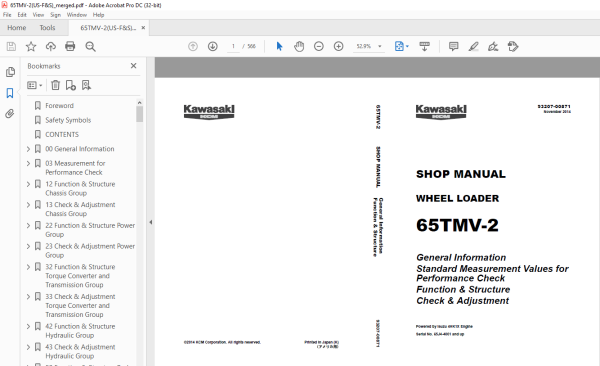600x366 pixels.
Task: Open the Find text magnifier
Action: point(90,46)
